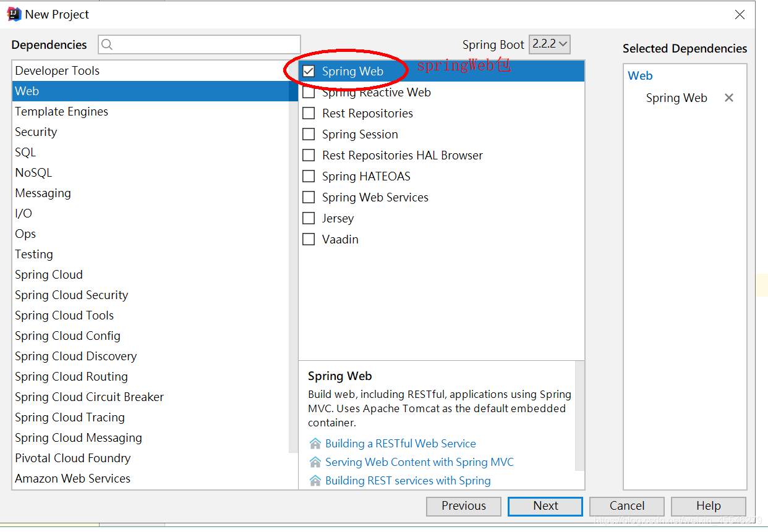Open the Messaging category

pos(151,193)
